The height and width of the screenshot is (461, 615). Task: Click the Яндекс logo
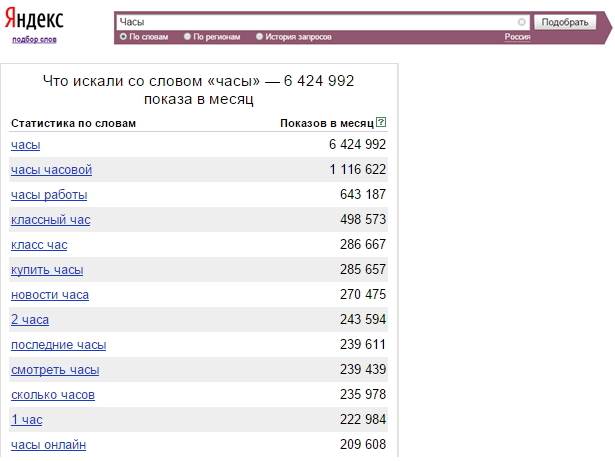33,20
